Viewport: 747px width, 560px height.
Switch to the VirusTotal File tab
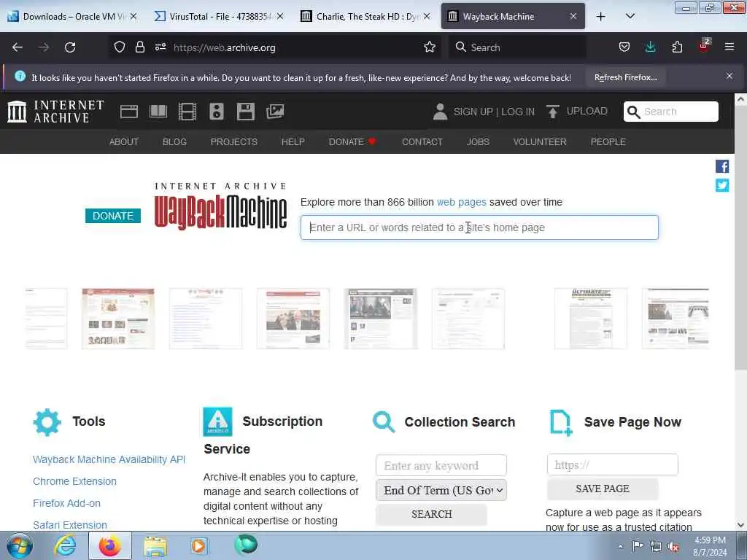219,17
